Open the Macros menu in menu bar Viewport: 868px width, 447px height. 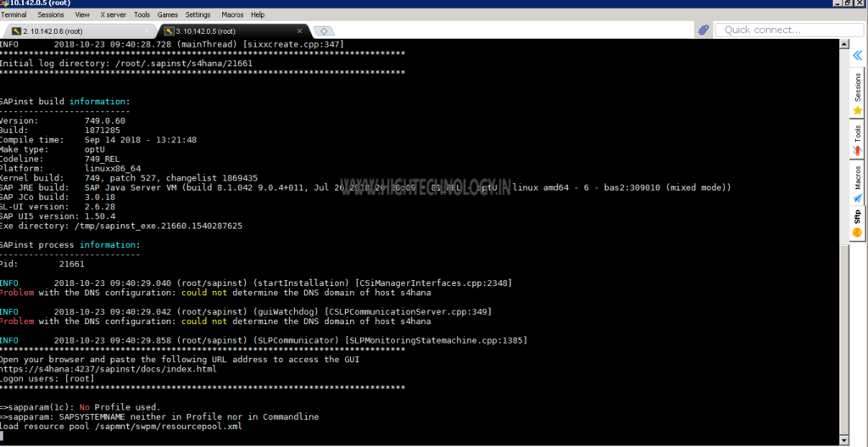[x=232, y=14]
